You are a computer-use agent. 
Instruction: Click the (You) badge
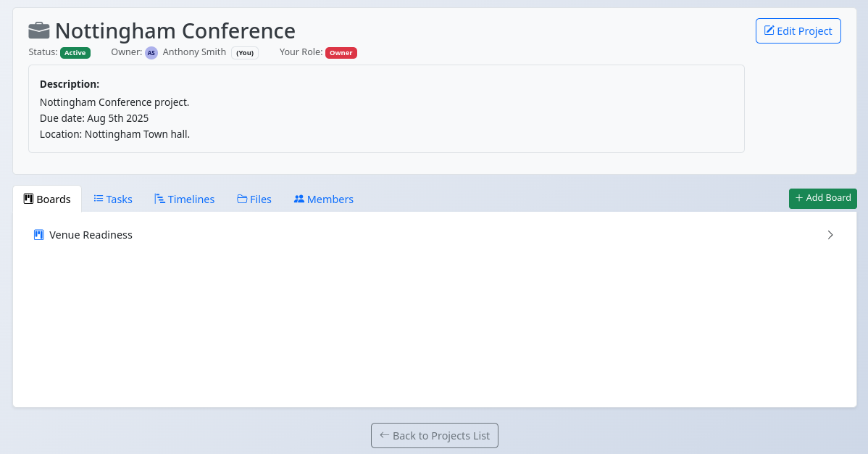click(245, 53)
